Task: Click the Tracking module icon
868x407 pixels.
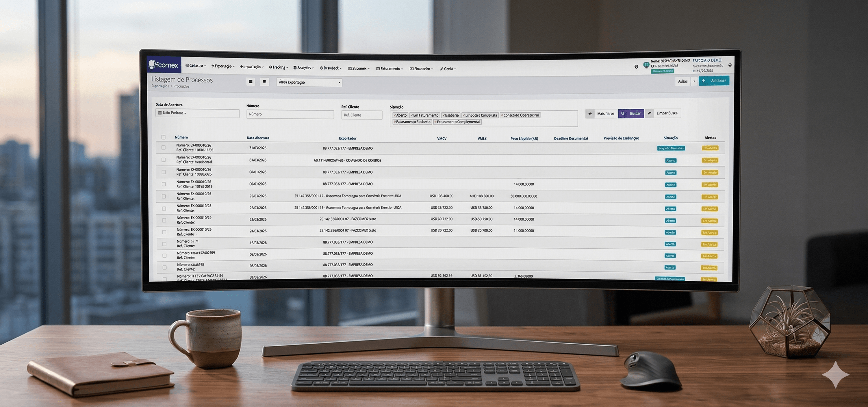Action: tap(270, 68)
